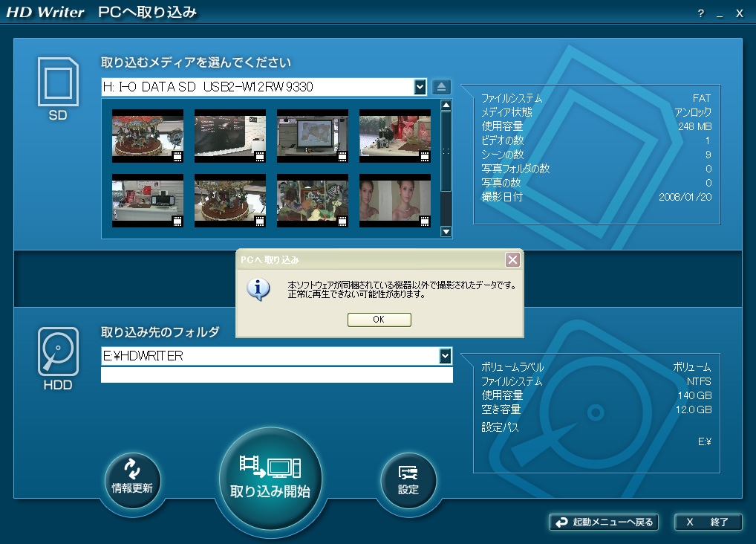Image resolution: width=756 pixels, height=544 pixels.
Task: Click the ファイルシステム FAT row
Action: [x=596, y=99]
